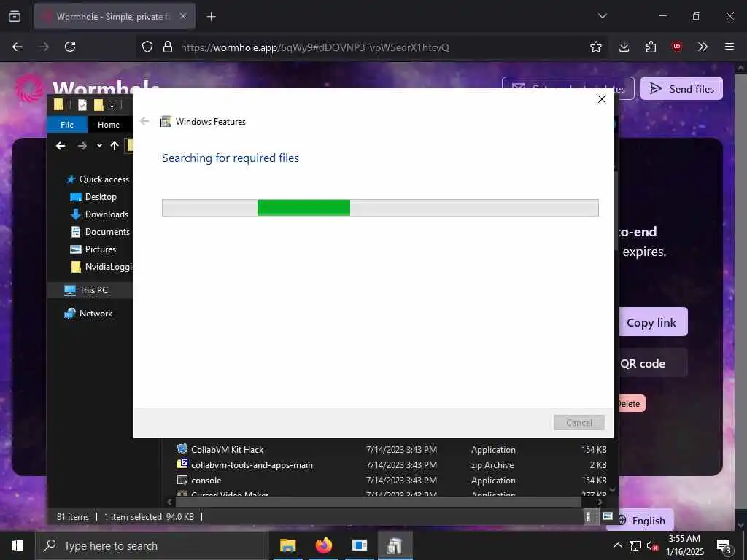The height and width of the screenshot is (560, 747).
Task: List all tabs dropdown arrow
Action: [602, 16]
